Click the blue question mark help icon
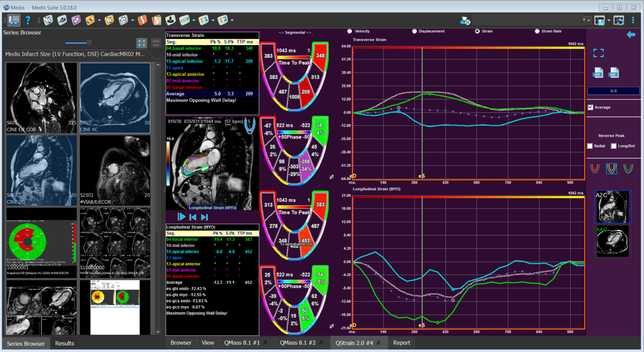Viewport: 644px width, 352px height. point(28,20)
